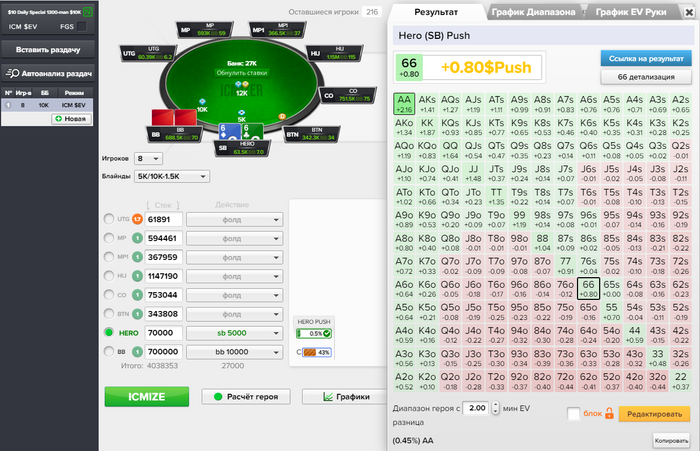
Task: Select the HJ radio button
Action: (x=108, y=276)
